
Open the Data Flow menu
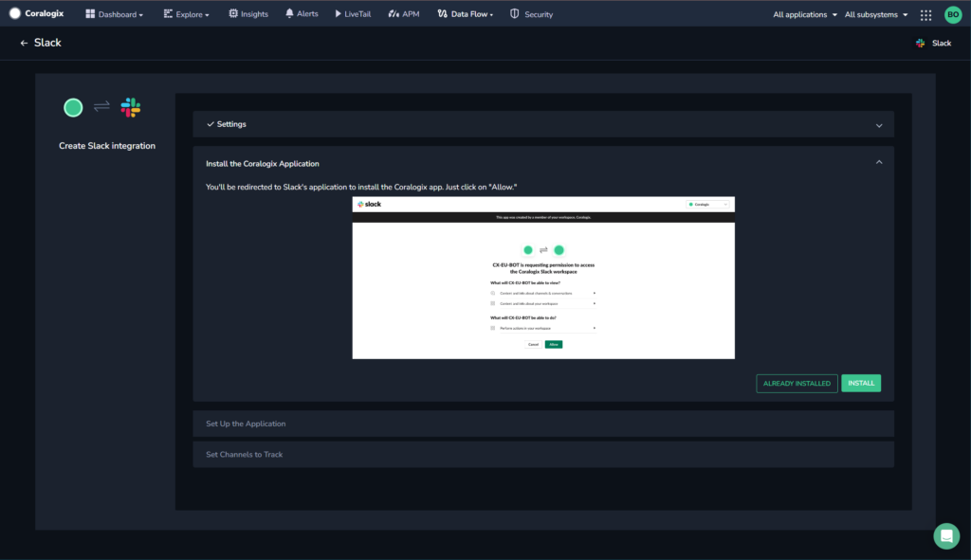pos(465,14)
